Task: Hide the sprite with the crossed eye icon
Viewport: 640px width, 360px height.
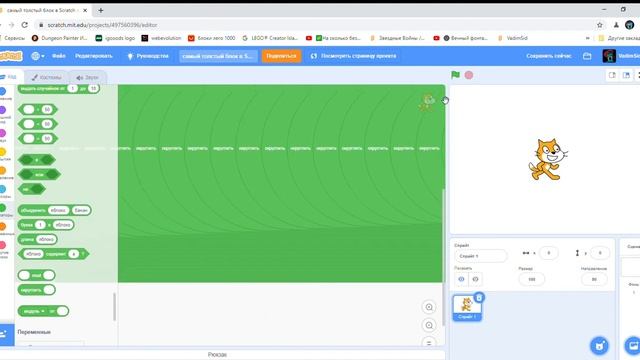Action: (475, 279)
